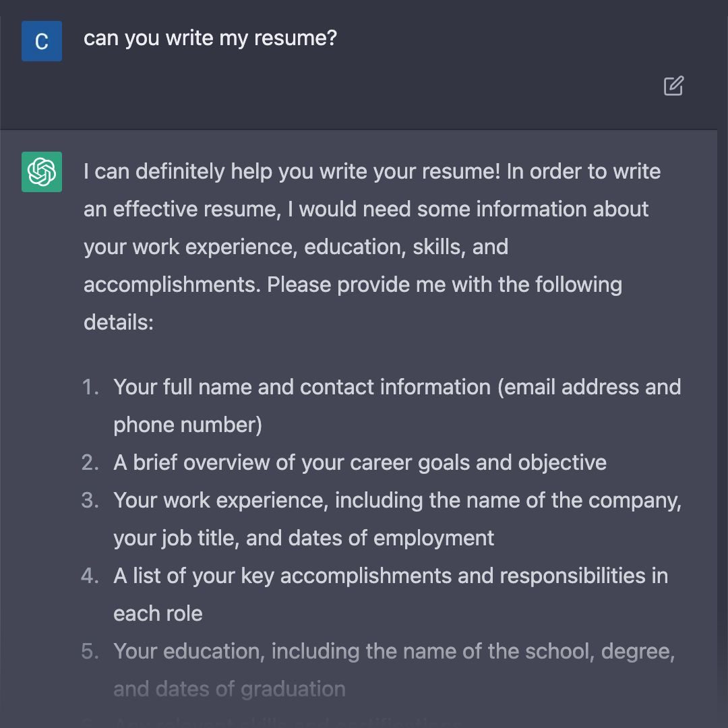Screen dimensions: 728x728
Task: Click list item "Your work experience, including the name"
Action: click(398, 500)
